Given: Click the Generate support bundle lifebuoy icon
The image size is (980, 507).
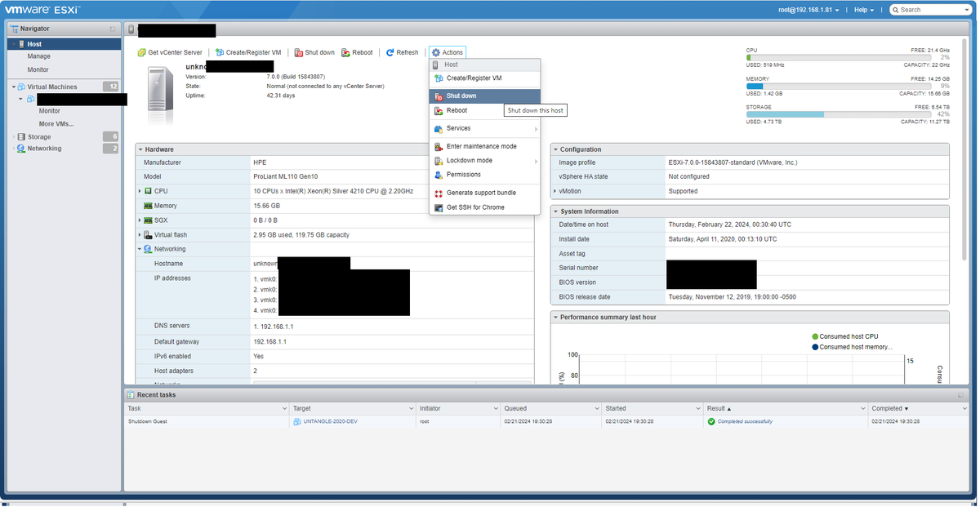Looking at the screenshot, I should point(439,193).
